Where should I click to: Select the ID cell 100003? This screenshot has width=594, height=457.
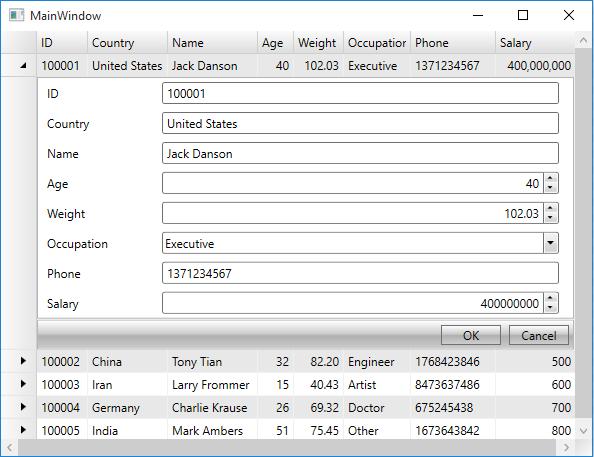62,385
